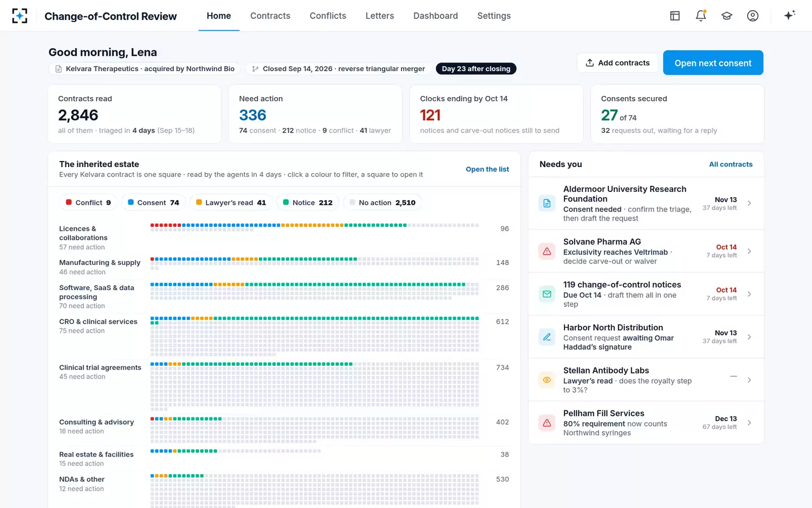Expand the Stellan Antibody Labs chevron
The image size is (812, 508).
749,380
